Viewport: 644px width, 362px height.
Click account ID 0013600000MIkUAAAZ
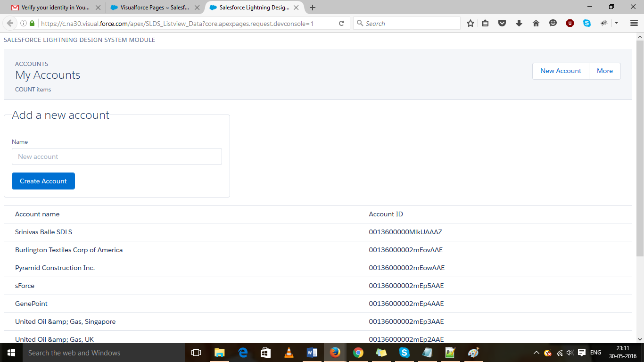tap(405, 232)
